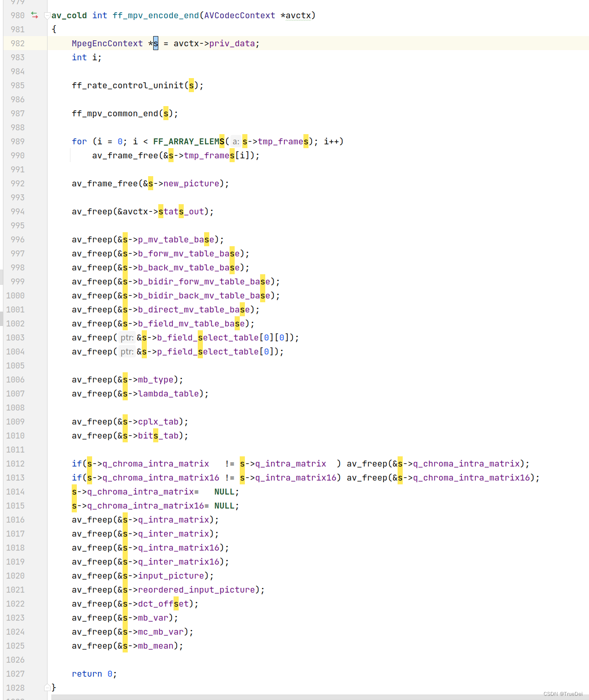Click 'reordered_input_picture' on line 1021
The image size is (589, 700).
(x=196, y=590)
